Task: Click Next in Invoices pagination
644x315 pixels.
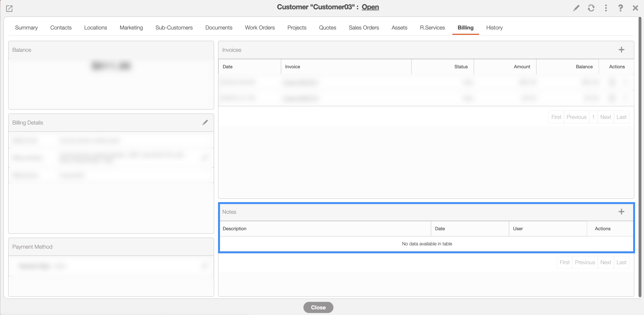Action: click(x=606, y=117)
